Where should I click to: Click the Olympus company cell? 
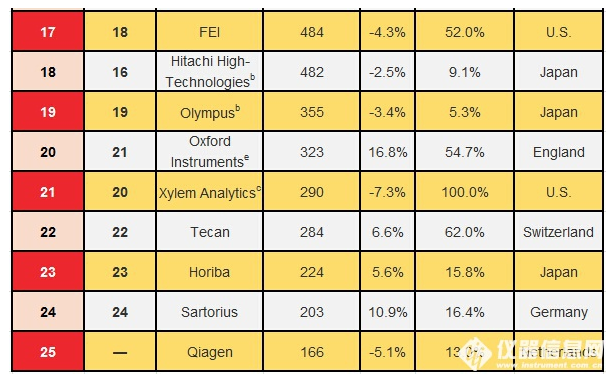point(209,112)
